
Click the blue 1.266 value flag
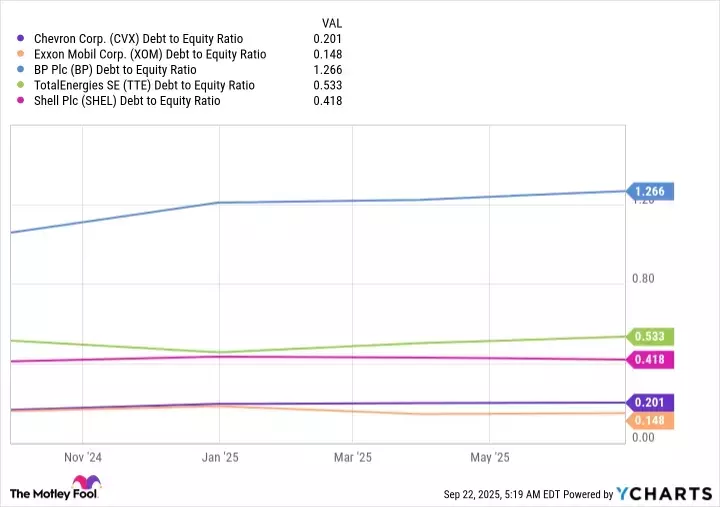649,191
